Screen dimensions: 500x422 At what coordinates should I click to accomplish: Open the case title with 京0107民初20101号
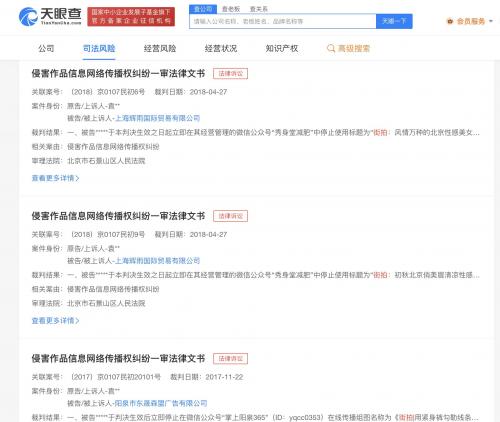click(118, 359)
